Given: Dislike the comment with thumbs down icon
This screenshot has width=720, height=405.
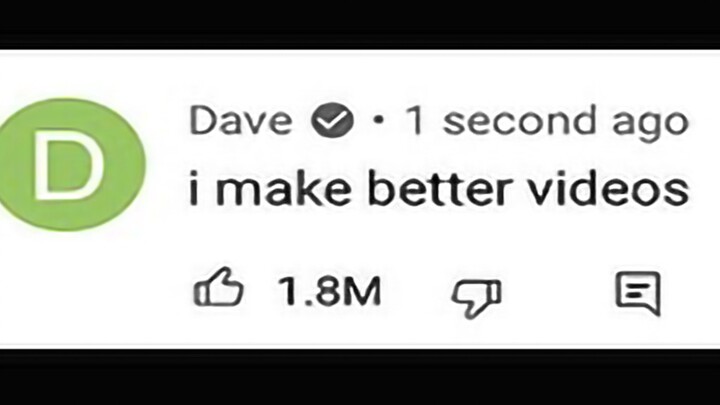Looking at the screenshot, I should (x=476, y=298).
